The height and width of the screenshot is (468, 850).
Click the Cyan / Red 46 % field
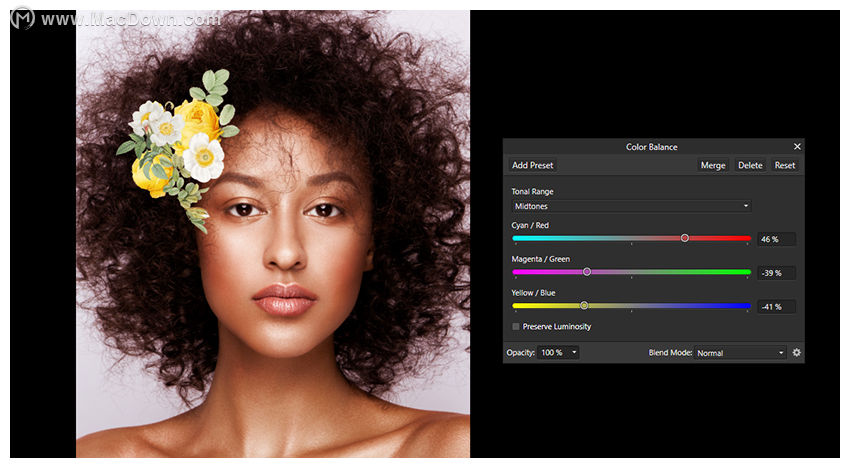click(x=777, y=239)
